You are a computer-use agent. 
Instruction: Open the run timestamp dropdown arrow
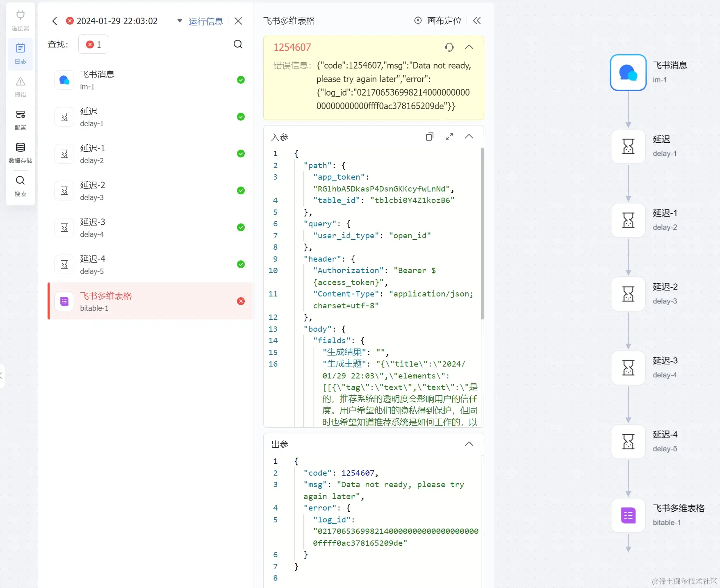click(179, 21)
